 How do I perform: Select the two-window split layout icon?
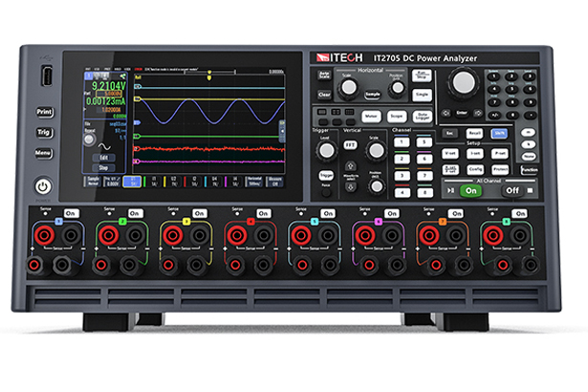click(336, 112)
